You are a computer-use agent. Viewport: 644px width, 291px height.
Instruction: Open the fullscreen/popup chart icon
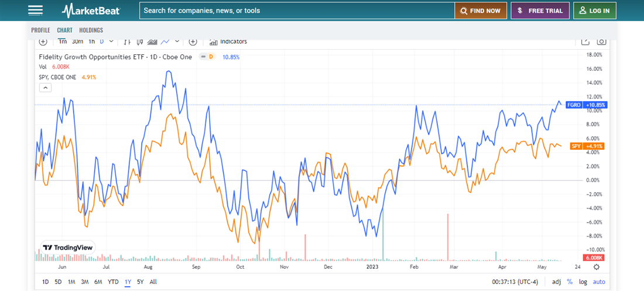click(585, 42)
